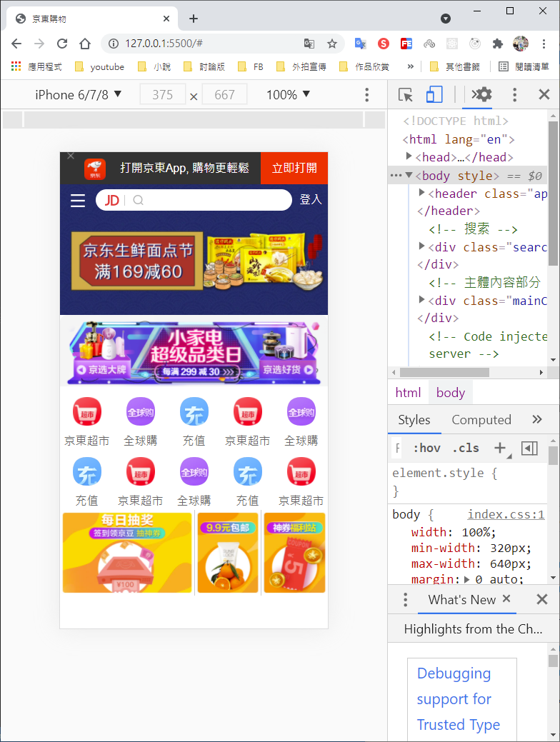
Task: Click 立即打開 app button
Action: tap(294, 168)
